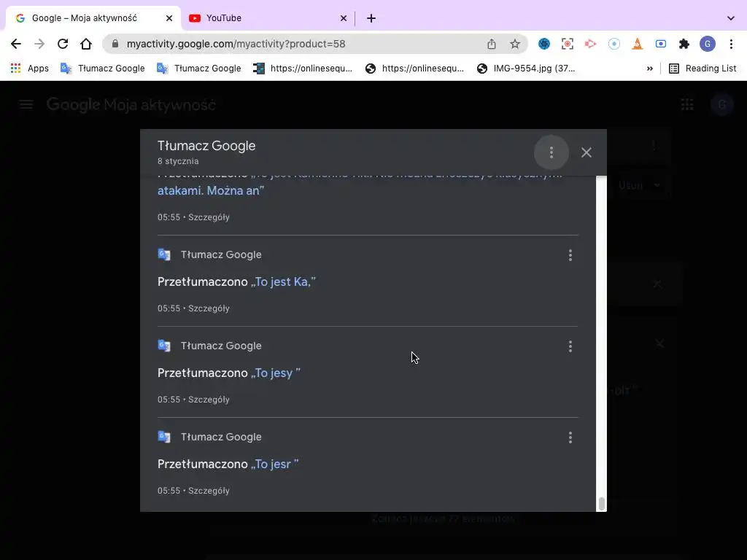Open the Apps bookmark shortcut

[29, 68]
